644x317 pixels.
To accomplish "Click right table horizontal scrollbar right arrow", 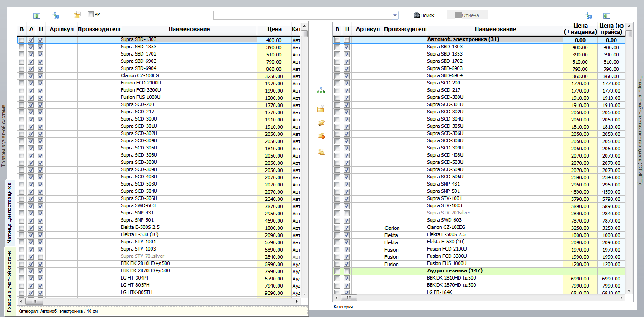I will coord(622,298).
